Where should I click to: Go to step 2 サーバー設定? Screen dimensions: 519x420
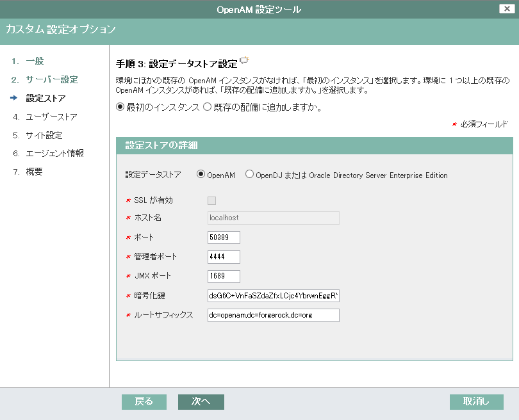tap(51, 79)
